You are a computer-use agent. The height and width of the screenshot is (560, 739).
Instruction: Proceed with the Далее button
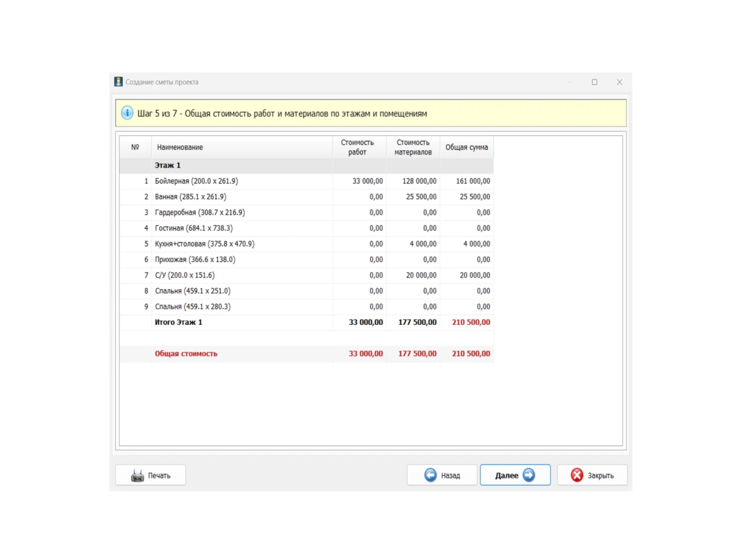515,475
